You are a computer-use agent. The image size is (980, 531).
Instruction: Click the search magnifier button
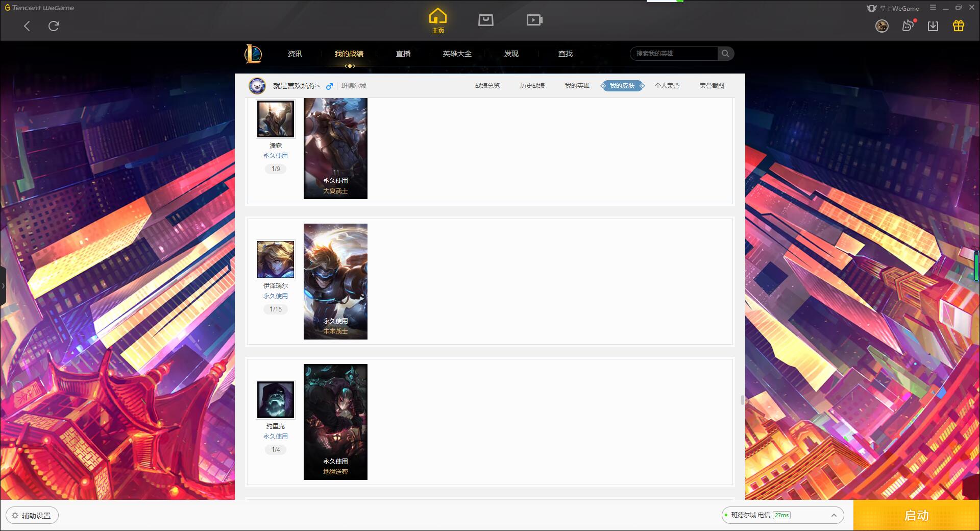pyautogui.click(x=725, y=54)
